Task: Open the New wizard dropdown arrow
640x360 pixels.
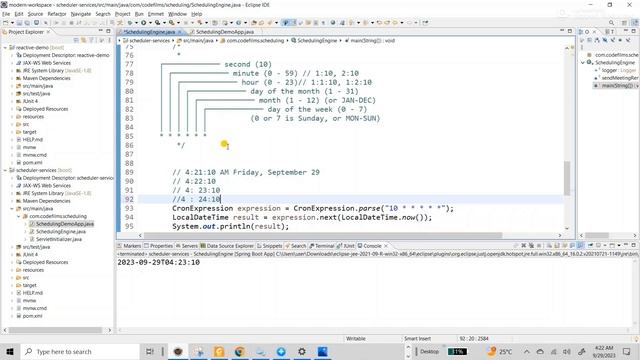Action: tap(12, 23)
